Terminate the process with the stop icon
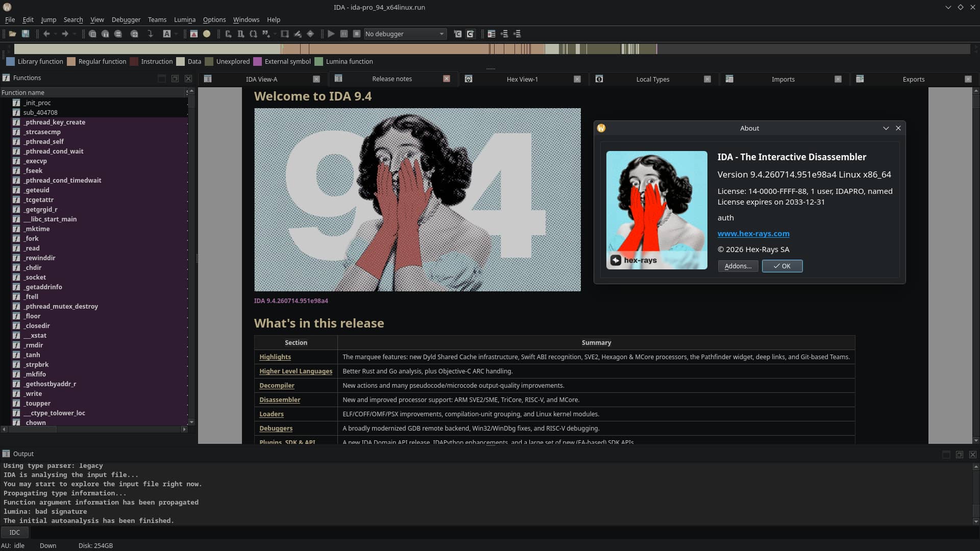The image size is (980, 551). (x=357, y=34)
